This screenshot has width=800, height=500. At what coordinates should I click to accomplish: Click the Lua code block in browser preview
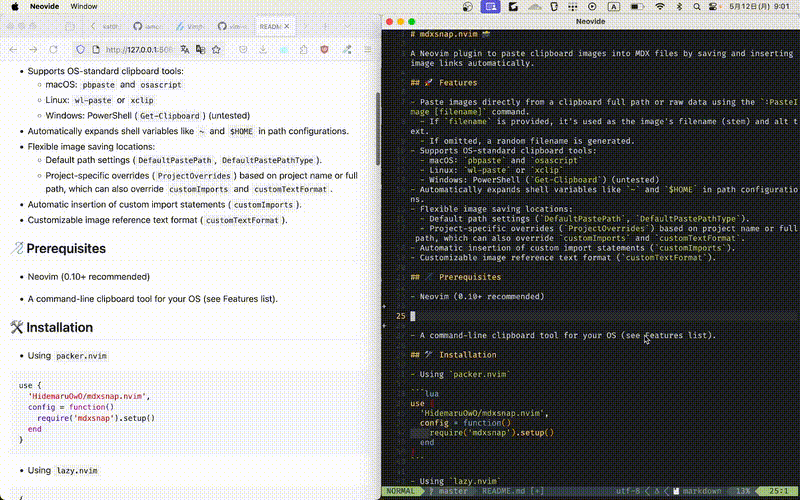pyautogui.click(x=187, y=412)
